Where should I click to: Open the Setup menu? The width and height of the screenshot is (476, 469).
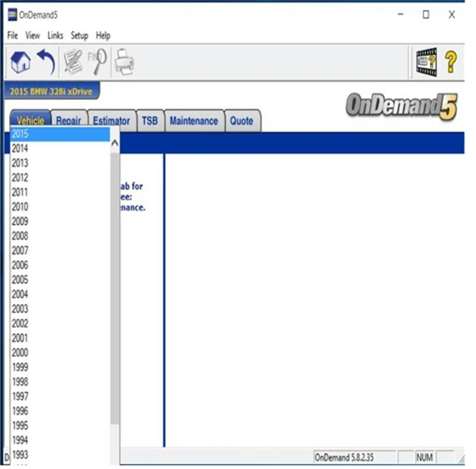pyautogui.click(x=79, y=36)
